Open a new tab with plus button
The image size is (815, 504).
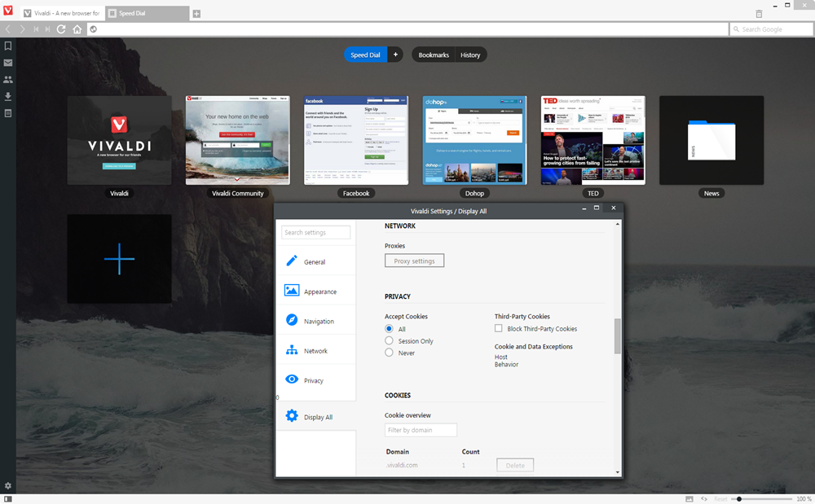coord(196,14)
